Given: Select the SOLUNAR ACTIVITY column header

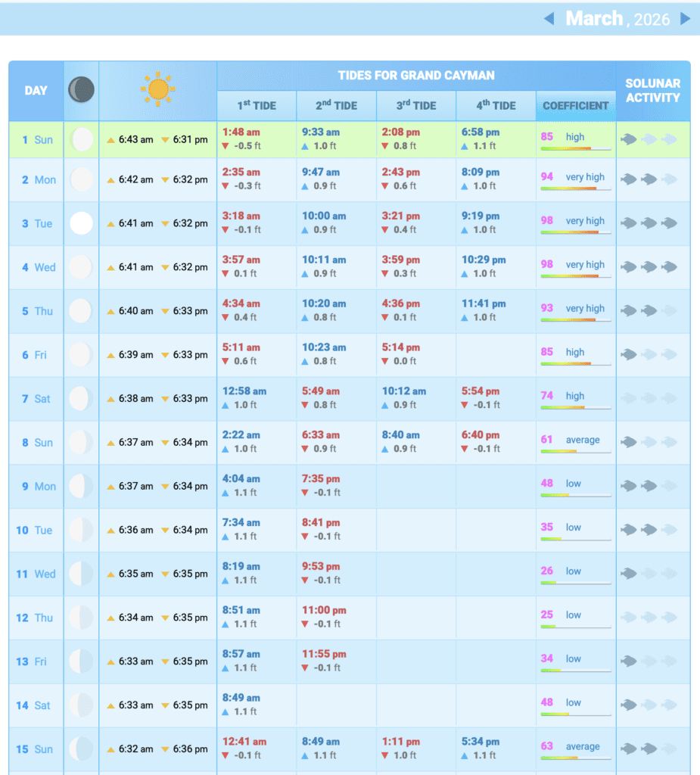Looking at the screenshot, I should (652, 90).
